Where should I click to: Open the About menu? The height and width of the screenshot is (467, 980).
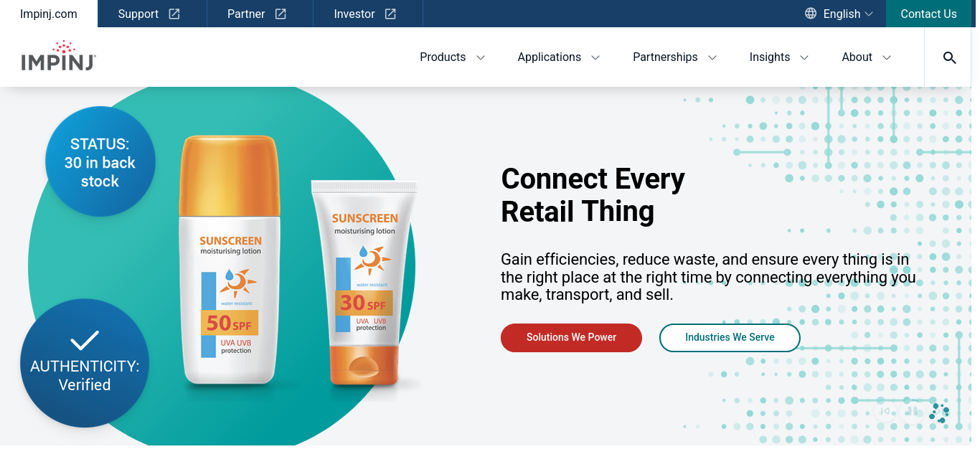(866, 57)
